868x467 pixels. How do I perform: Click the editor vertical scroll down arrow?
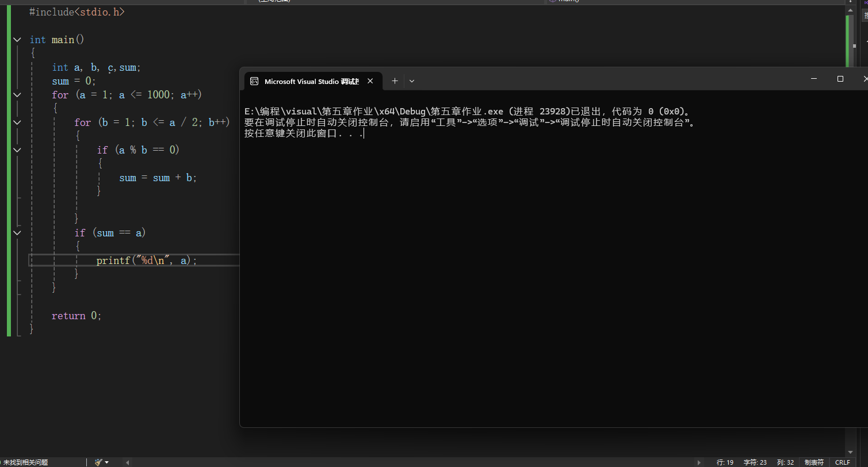coord(850,453)
